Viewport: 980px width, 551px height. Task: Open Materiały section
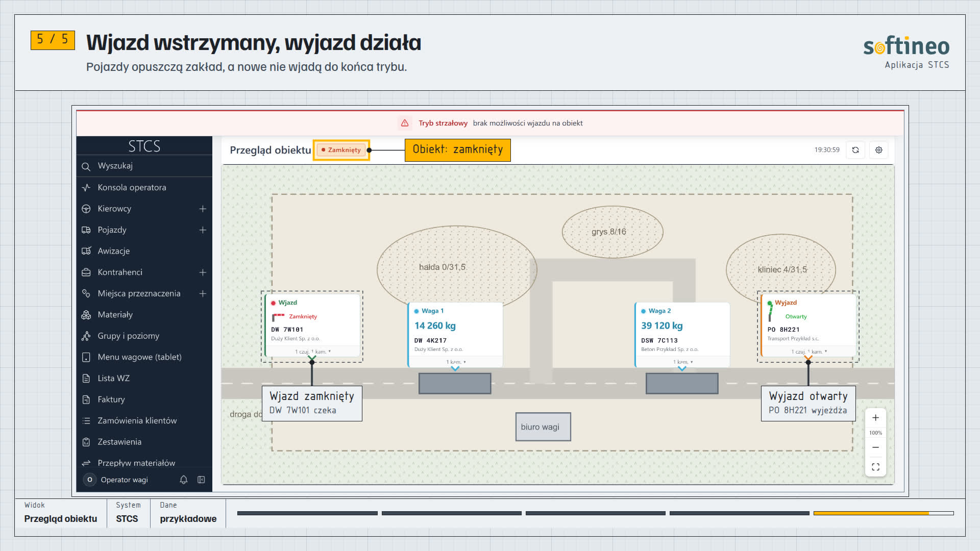click(x=144, y=315)
